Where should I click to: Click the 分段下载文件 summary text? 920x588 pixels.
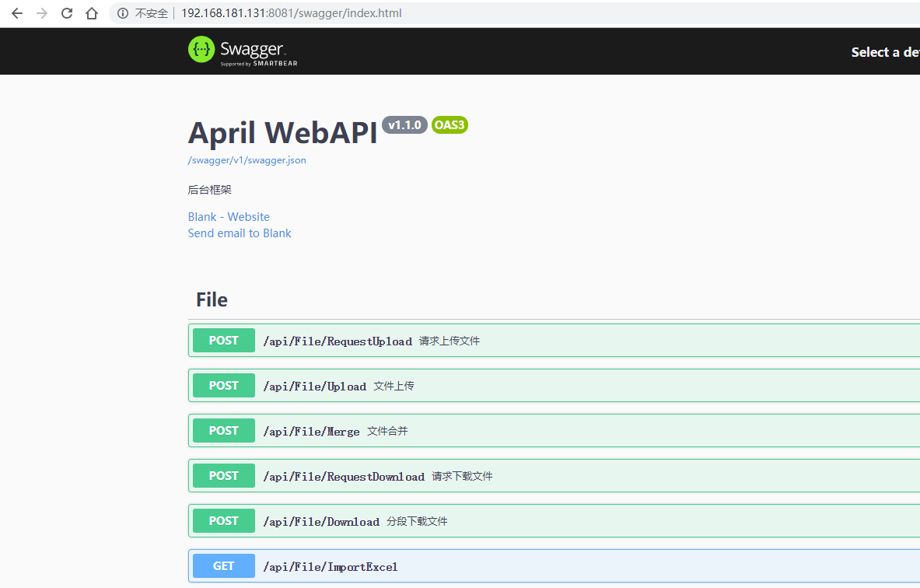pos(417,522)
